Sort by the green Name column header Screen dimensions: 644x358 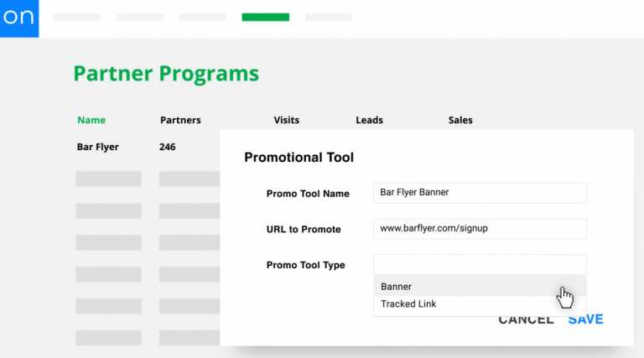click(x=91, y=120)
